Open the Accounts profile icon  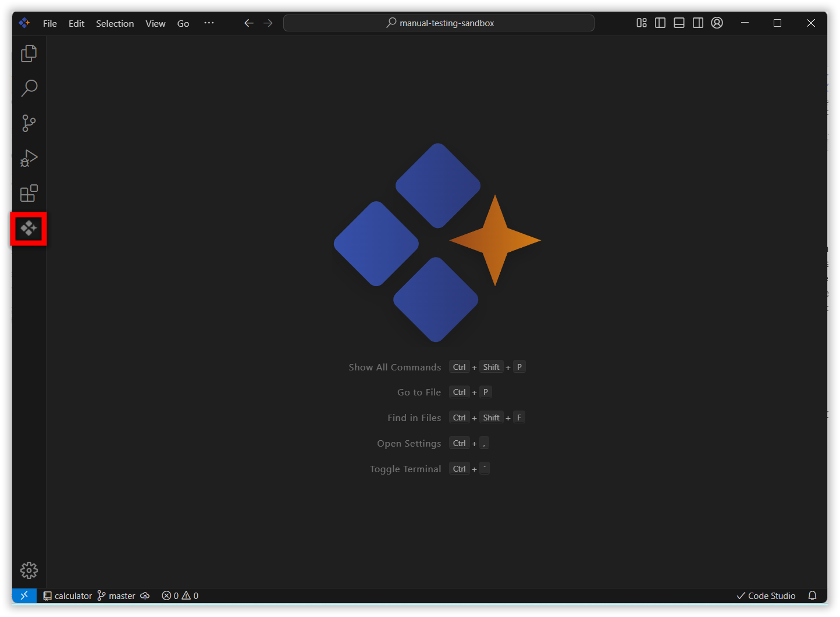(717, 23)
